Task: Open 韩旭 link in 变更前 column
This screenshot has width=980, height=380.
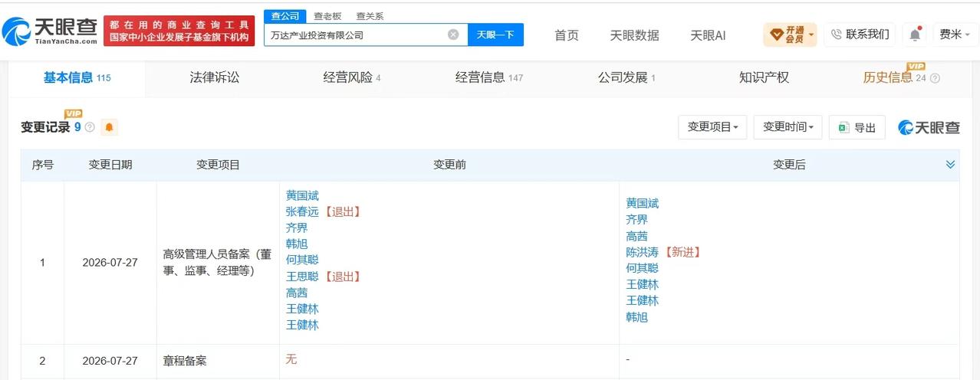Action: 296,244
